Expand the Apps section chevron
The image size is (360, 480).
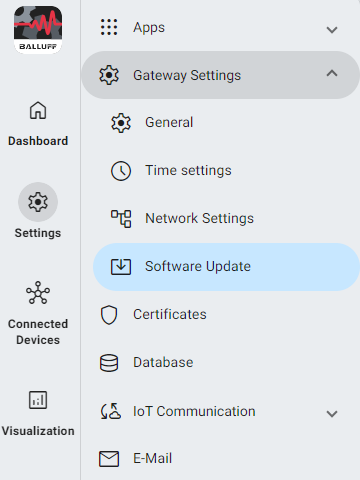(x=332, y=30)
